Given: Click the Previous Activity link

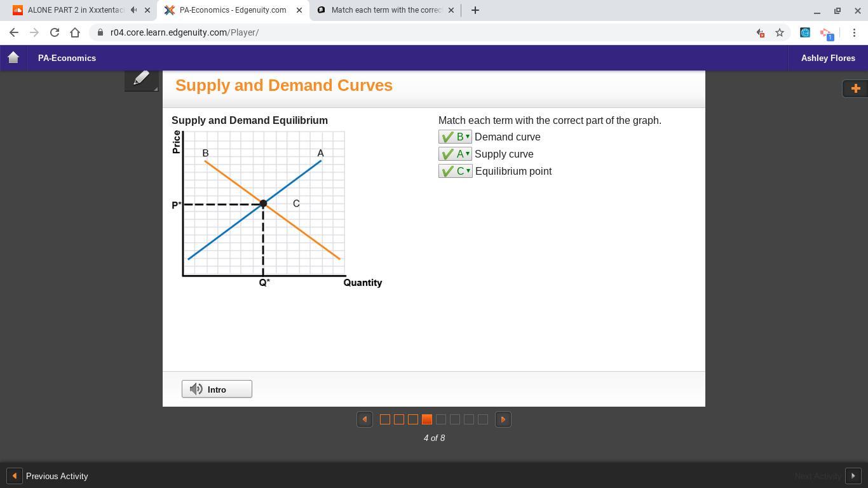Looking at the screenshot, I should [57, 476].
